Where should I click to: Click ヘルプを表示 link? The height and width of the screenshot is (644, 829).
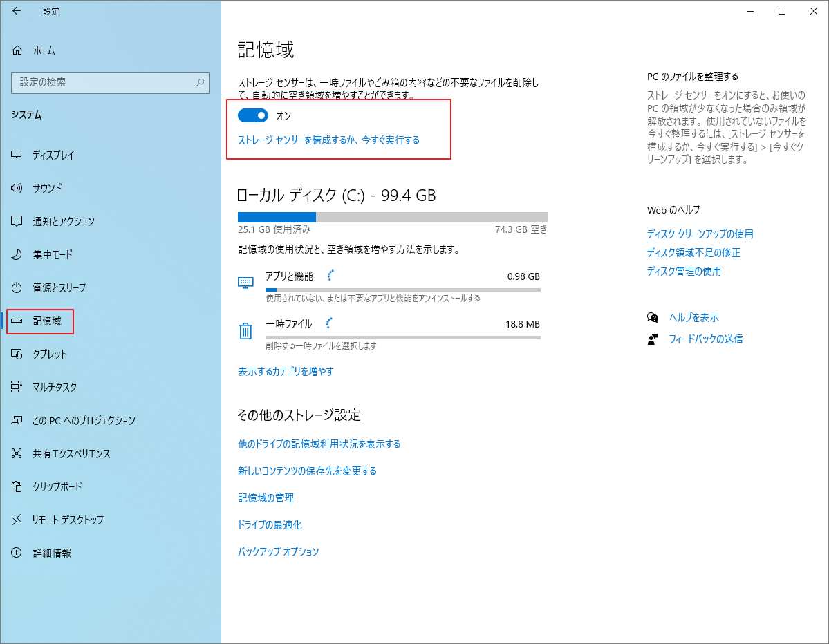pyautogui.click(x=693, y=318)
